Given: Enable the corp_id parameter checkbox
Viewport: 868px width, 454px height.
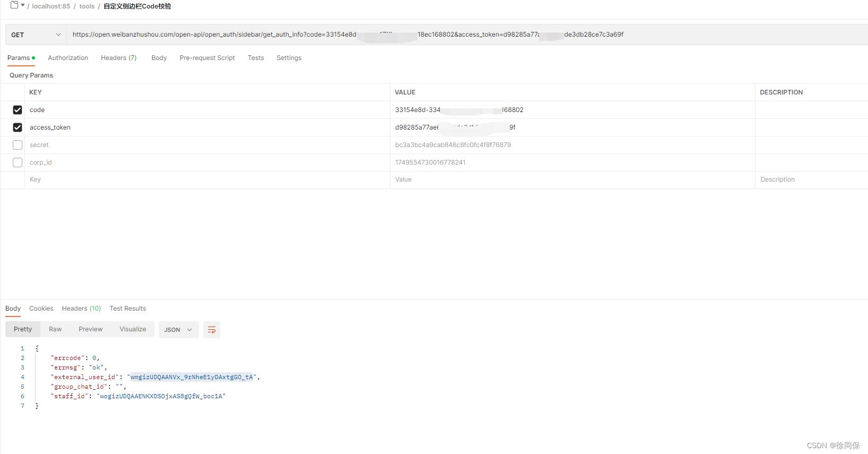Looking at the screenshot, I should (18, 162).
